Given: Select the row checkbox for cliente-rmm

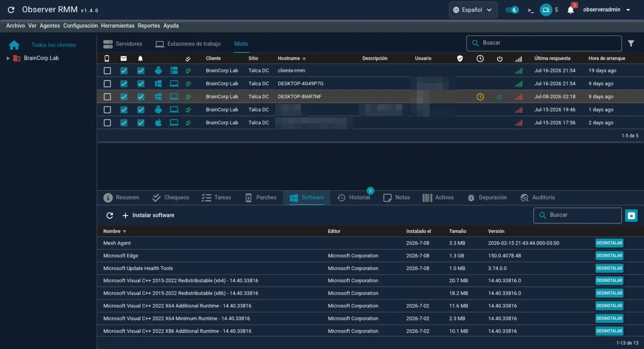Looking at the screenshot, I should [107, 71].
